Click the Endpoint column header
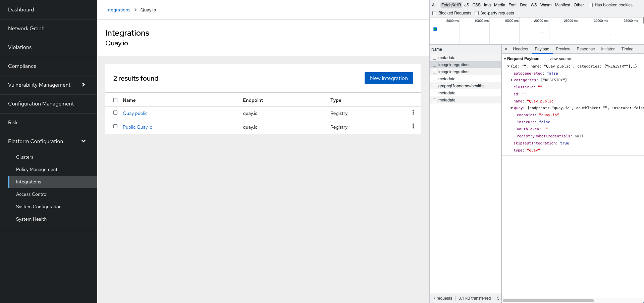 [x=253, y=100]
